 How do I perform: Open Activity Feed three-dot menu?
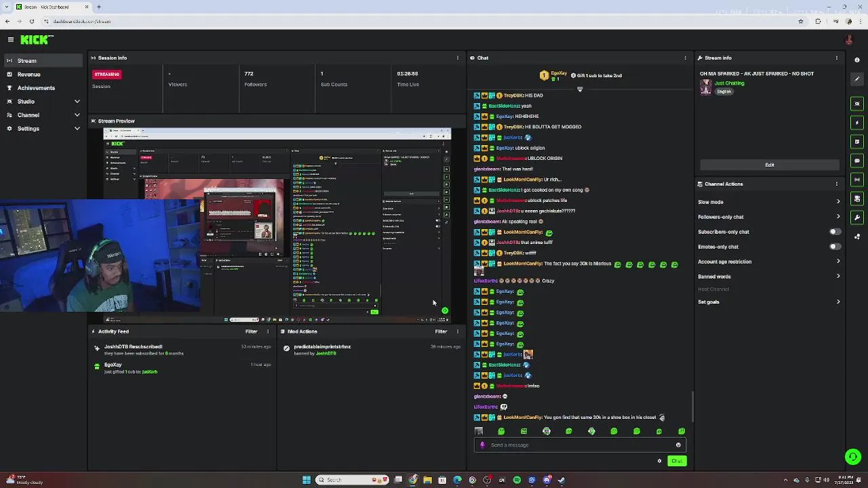[268, 331]
